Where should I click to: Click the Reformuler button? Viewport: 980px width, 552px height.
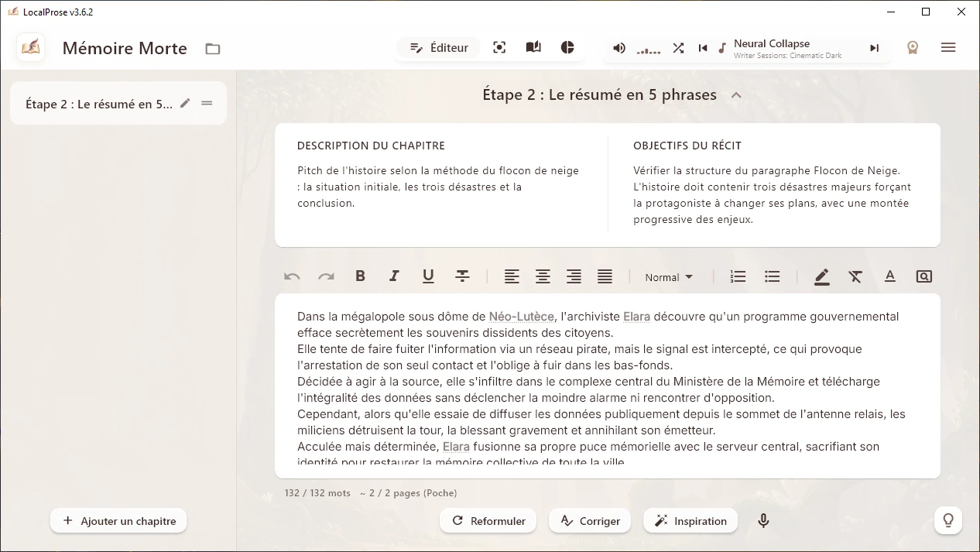point(489,521)
